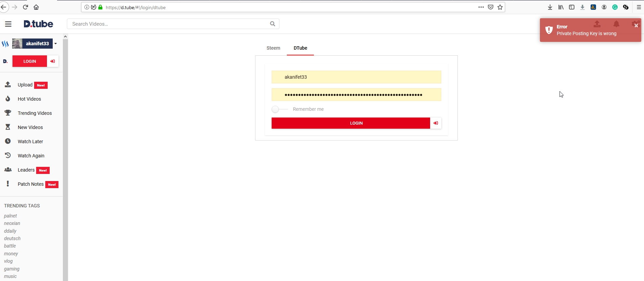Image resolution: width=644 pixels, height=281 pixels.
Task: Bookmark this page with the star
Action: pyautogui.click(x=500, y=7)
